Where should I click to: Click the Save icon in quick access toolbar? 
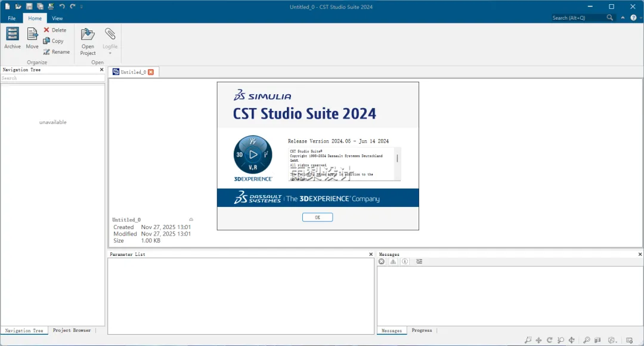click(29, 6)
